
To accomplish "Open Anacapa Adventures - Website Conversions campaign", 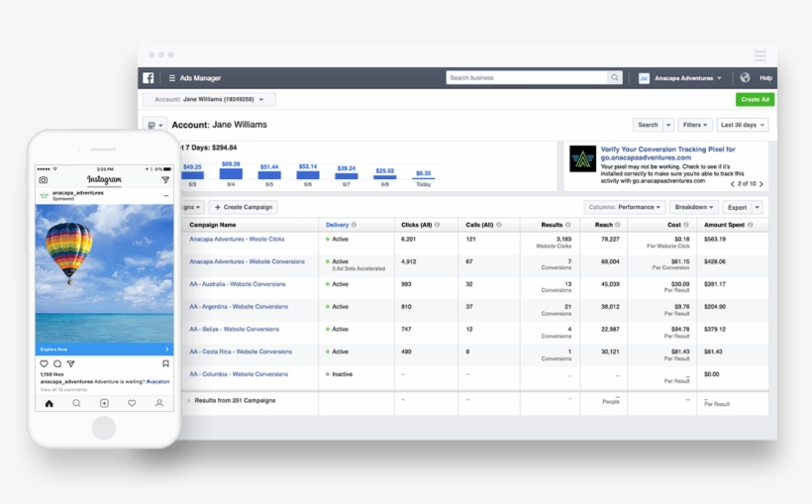I will tap(247, 261).
